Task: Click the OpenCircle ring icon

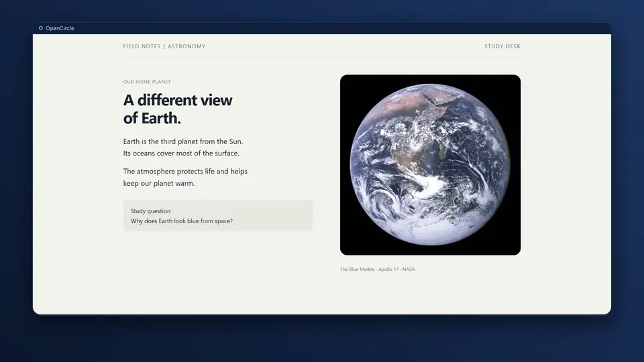Action: click(x=41, y=28)
